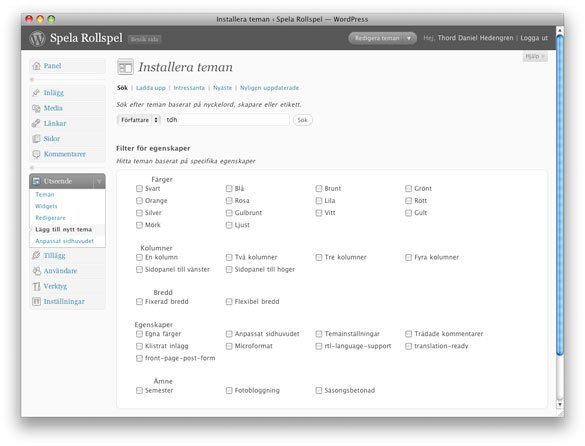This screenshot has height=446, width=585.
Task: Tick the Microformat checkbox
Action: [x=229, y=346]
